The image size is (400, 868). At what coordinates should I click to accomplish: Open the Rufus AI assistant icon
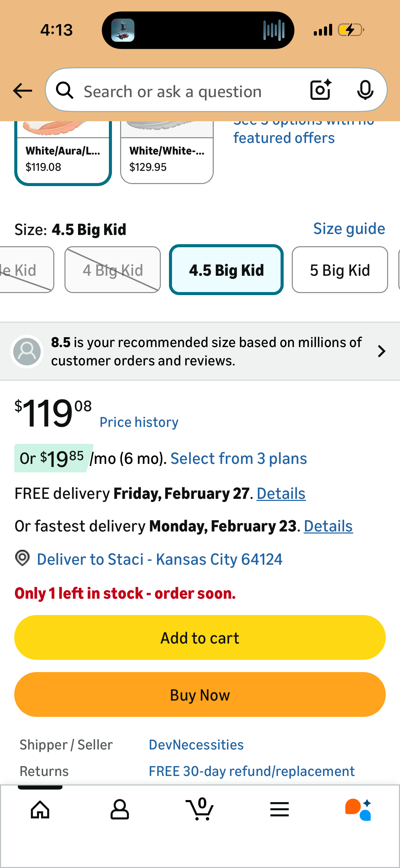(x=359, y=809)
